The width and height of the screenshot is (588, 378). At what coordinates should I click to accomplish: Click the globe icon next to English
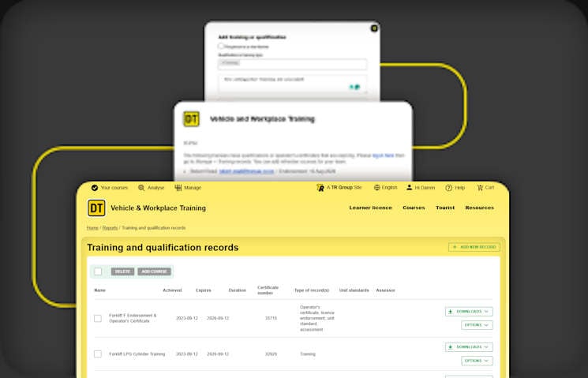tap(377, 188)
